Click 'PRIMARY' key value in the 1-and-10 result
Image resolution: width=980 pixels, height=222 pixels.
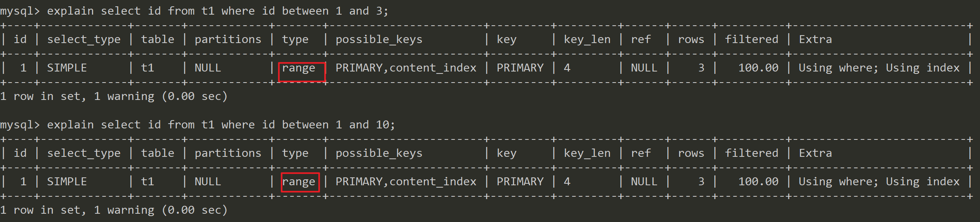point(520,182)
